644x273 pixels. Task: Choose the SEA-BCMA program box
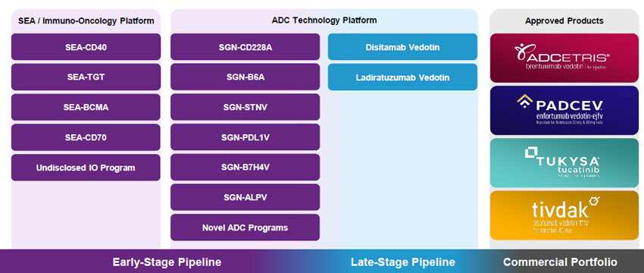[86, 107]
